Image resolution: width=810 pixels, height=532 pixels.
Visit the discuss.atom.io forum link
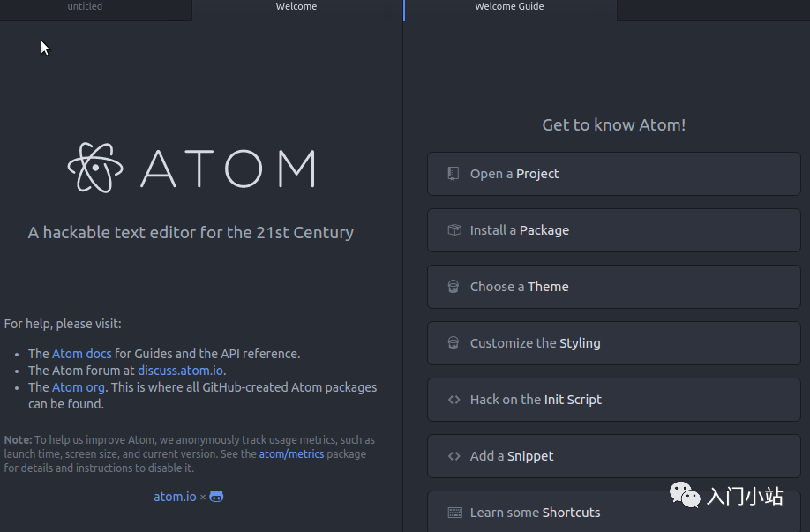[x=180, y=371]
